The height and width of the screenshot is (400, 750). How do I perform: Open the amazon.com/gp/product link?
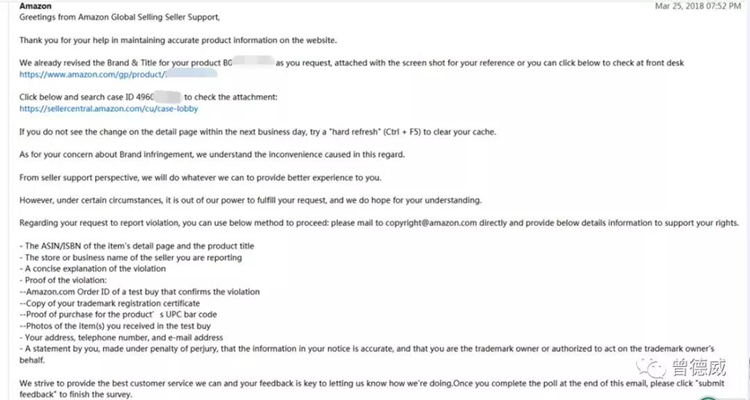(x=118, y=74)
